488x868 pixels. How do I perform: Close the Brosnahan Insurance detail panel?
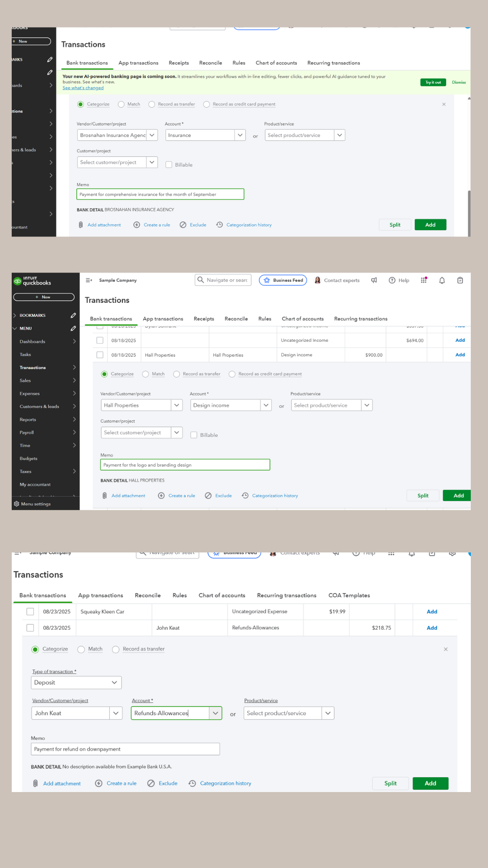tap(444, 104)
